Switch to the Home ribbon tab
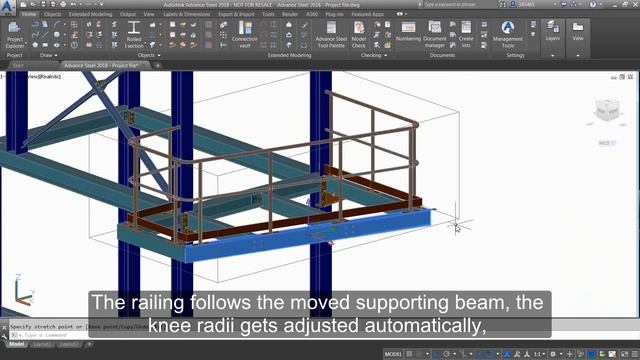640x360 pixels. (29, 14)
